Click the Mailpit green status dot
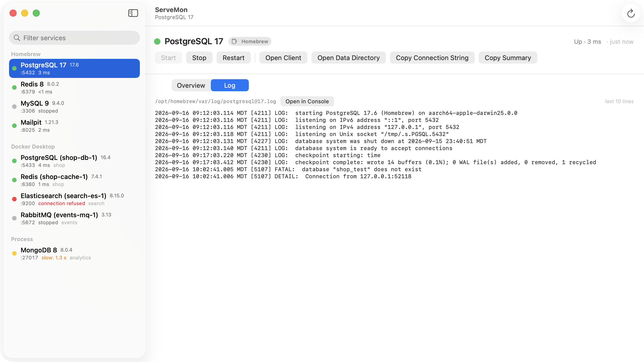Image resolution: width=644 pixels, height=362 pixels. coord(14,126)
